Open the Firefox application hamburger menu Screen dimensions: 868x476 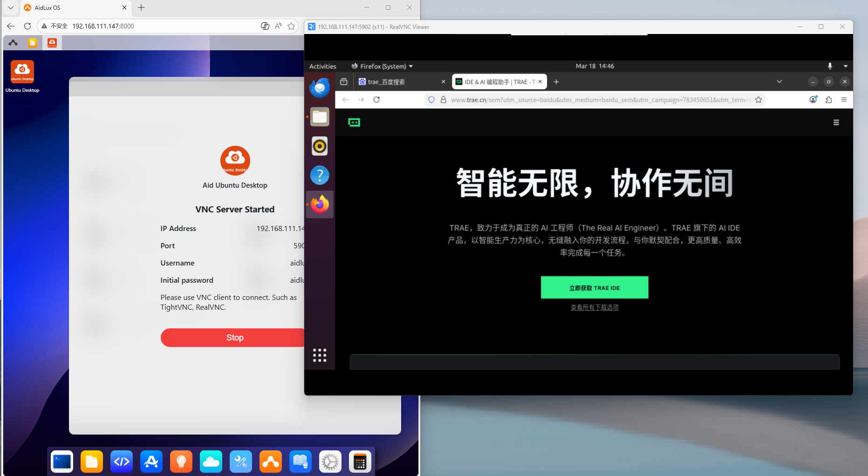tap(844, 100)
